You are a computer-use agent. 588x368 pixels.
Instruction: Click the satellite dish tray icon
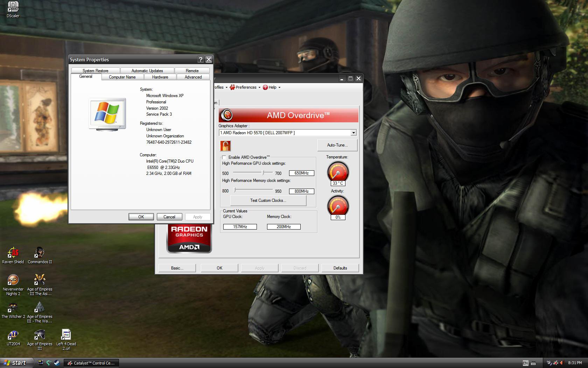549,363
